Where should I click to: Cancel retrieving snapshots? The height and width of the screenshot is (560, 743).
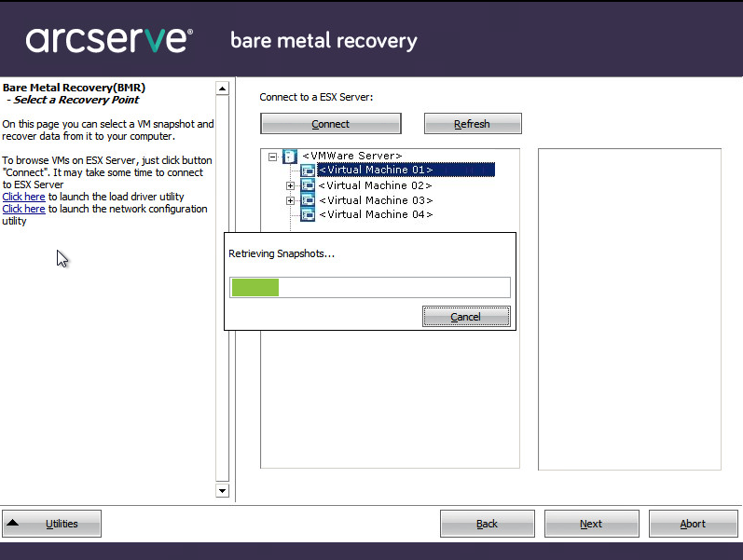click(x=466, y=317)
